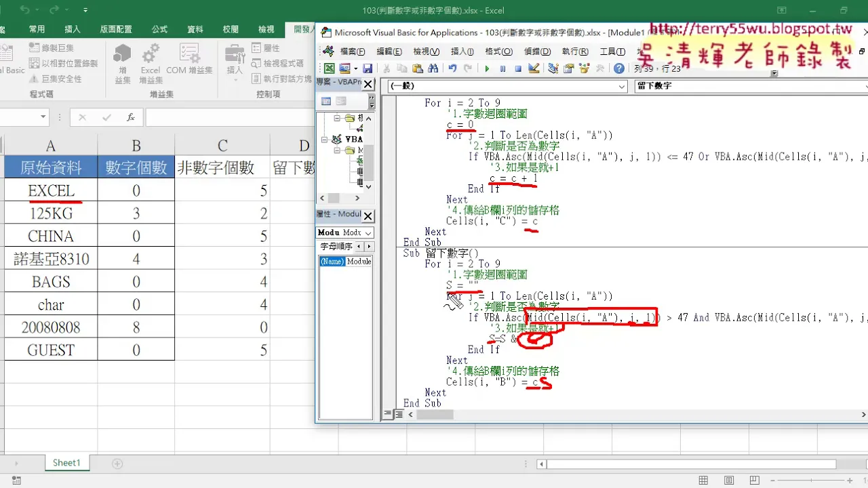Click the Paste clipboard icon in VBA toolbar

point(418,68)
